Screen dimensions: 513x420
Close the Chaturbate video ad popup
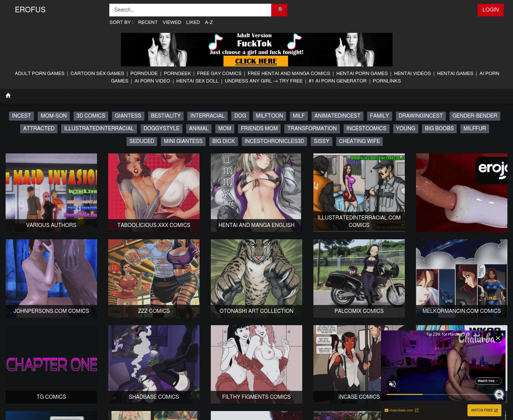click(498, 338)
